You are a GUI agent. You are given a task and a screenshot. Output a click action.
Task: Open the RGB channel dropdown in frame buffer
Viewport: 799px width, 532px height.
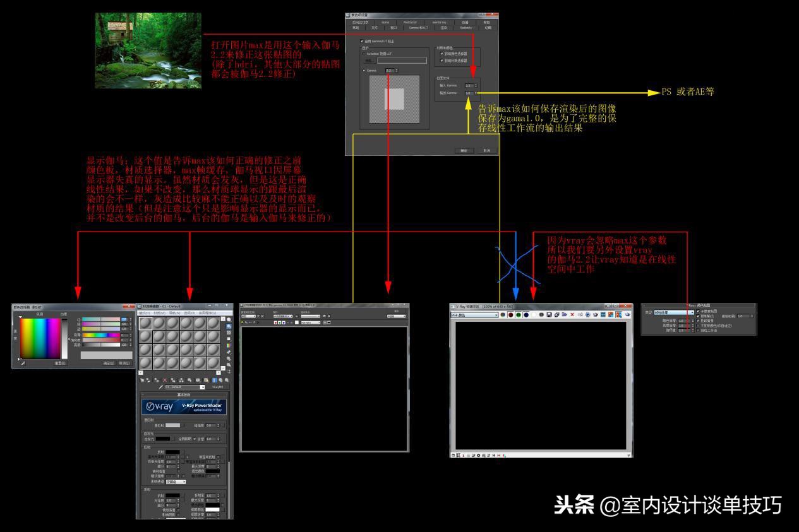(x=496, y=314)
